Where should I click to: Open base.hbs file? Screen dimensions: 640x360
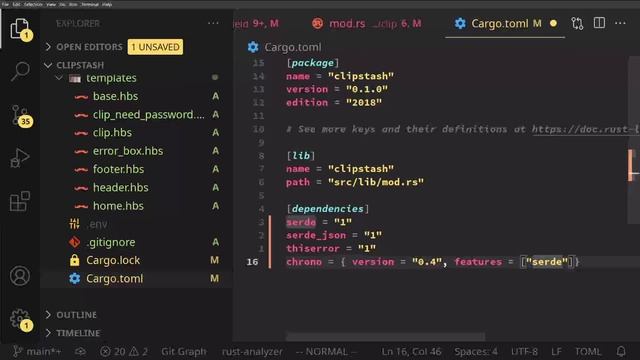[x=116, y=96]
